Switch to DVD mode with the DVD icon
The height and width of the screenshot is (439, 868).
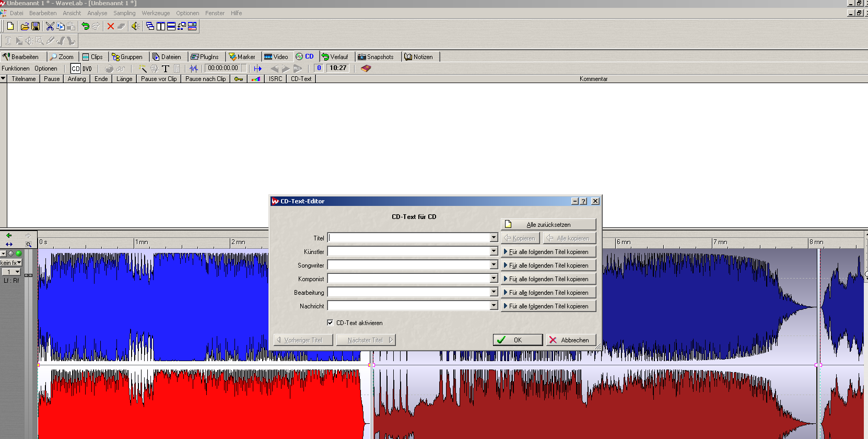[x=87, y=68]
